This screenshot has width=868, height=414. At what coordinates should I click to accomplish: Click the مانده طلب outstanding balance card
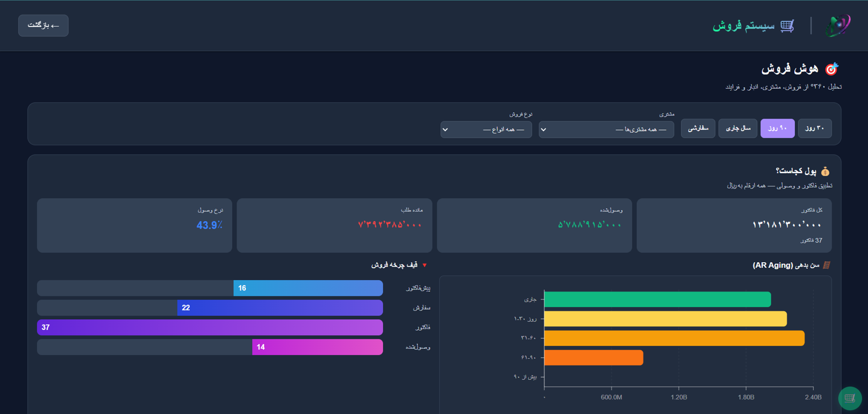334,225
